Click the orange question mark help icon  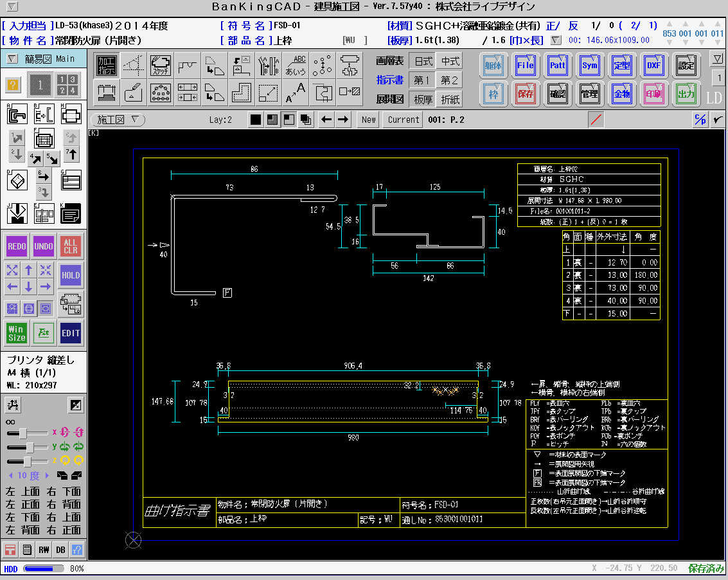click(x=13, y=85)
